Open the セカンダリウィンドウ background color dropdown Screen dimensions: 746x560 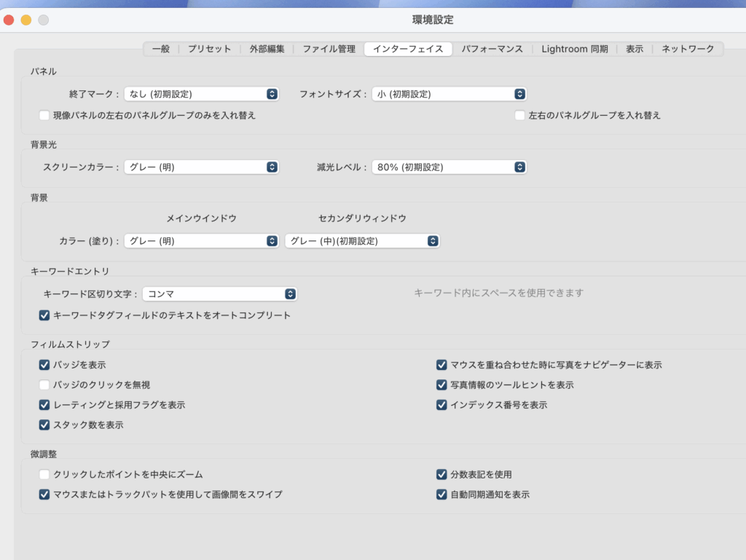pos(362,241)
